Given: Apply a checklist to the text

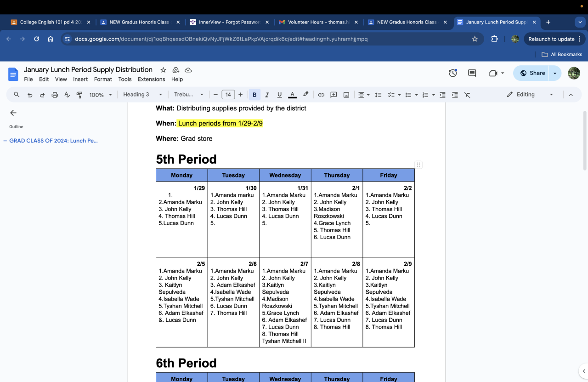Looking at the screenshot, I should [x=391, y=95].
